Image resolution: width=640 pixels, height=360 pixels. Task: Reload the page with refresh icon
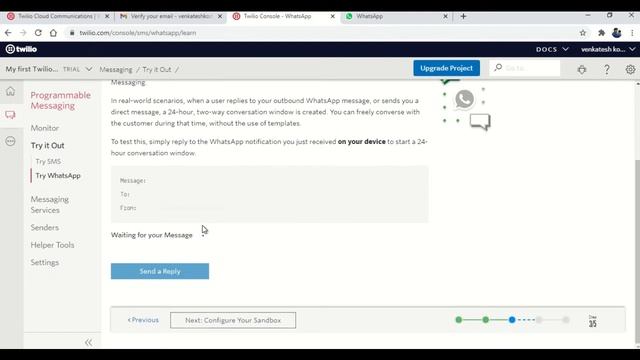(x=38, y=33)
